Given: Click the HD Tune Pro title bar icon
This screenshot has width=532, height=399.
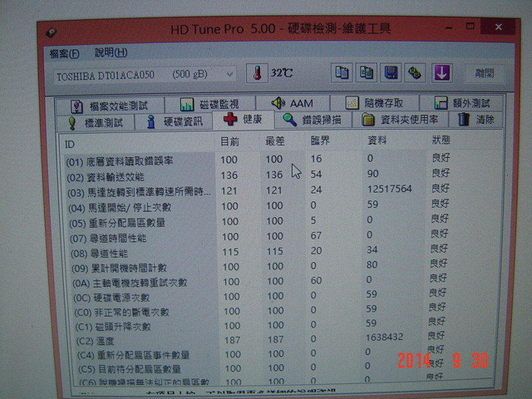Looking at the screenshot, I should tap(52, 33).
